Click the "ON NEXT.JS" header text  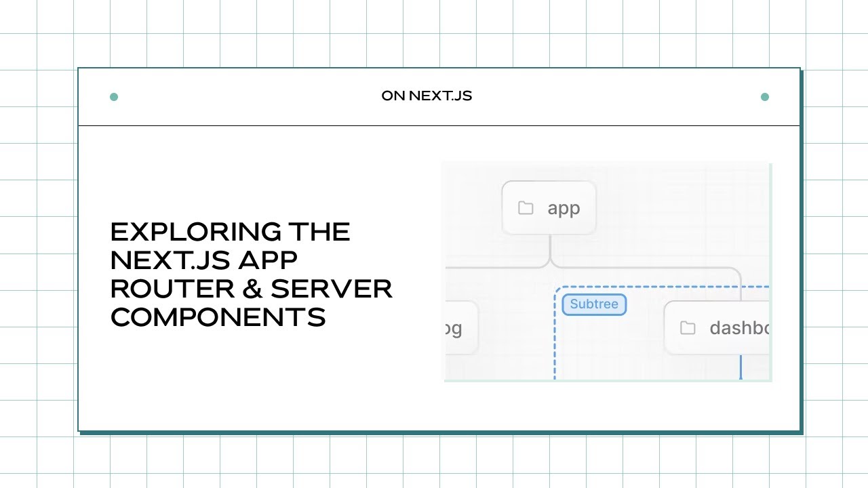427,96
